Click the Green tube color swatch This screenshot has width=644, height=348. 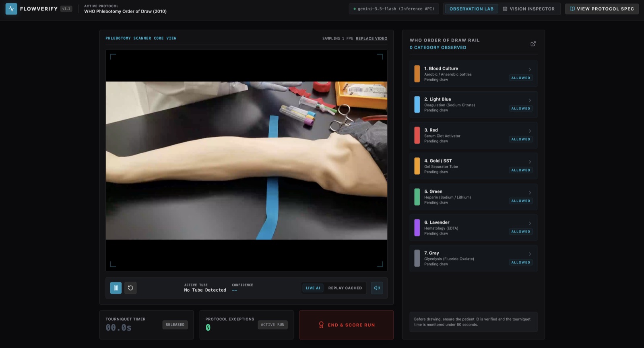coord(417,197)
